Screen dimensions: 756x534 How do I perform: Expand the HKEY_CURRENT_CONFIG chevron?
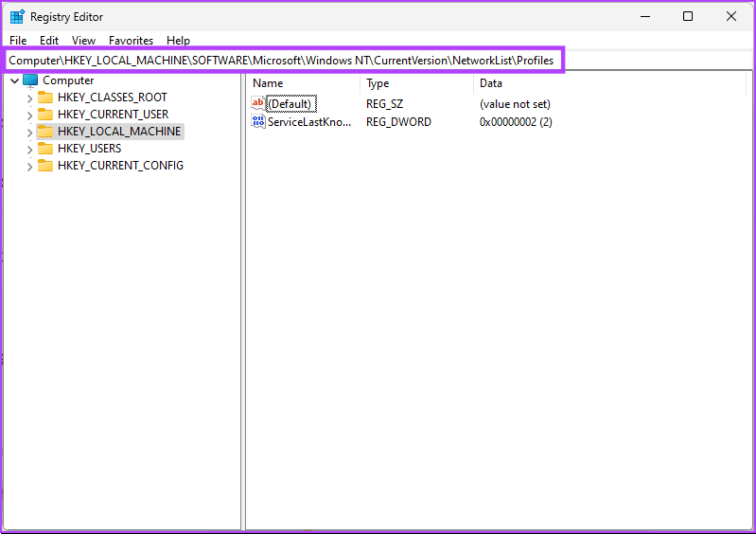(x=29, y=167)
